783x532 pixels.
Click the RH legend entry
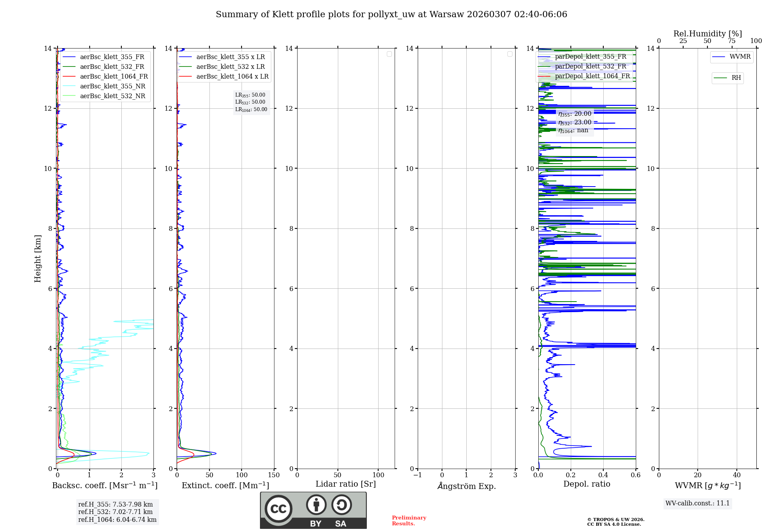[x=736, y=78]
